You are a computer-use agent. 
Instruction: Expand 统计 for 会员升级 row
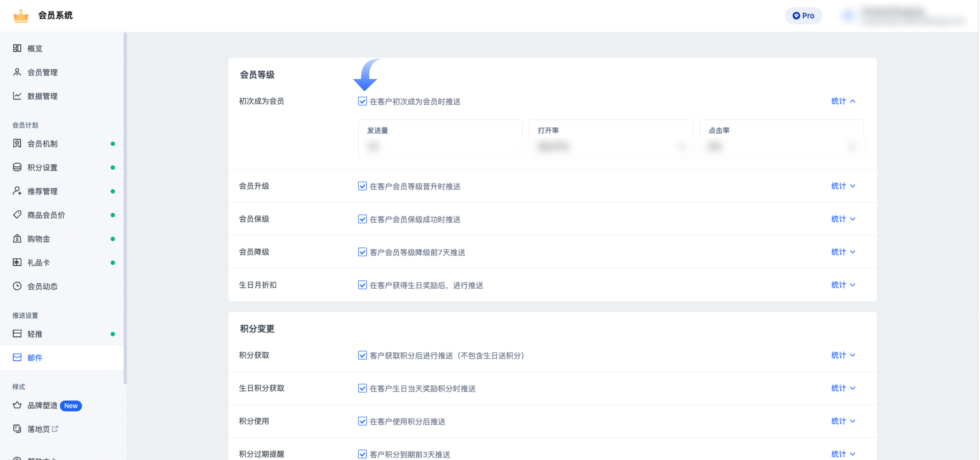[x=843, y=186]
